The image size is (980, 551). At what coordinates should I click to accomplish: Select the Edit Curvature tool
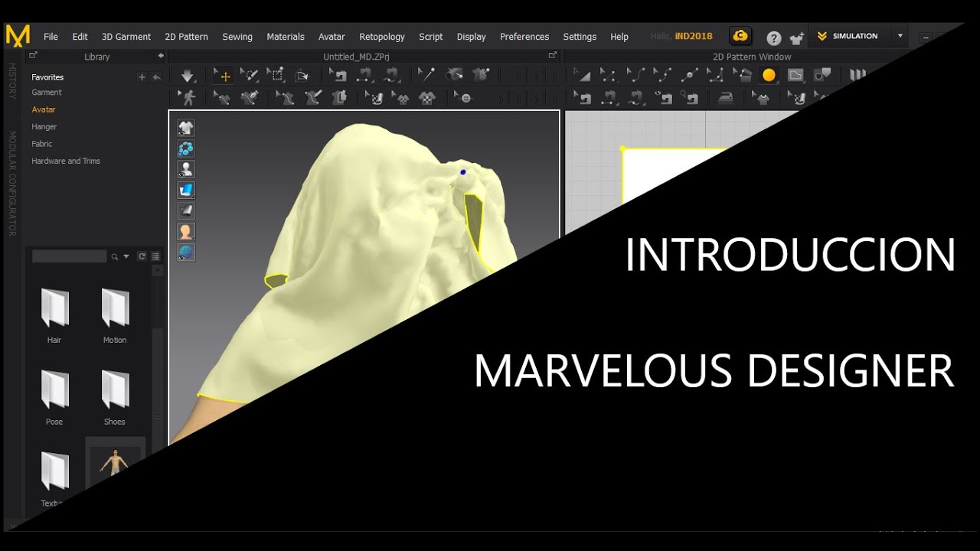636,75
